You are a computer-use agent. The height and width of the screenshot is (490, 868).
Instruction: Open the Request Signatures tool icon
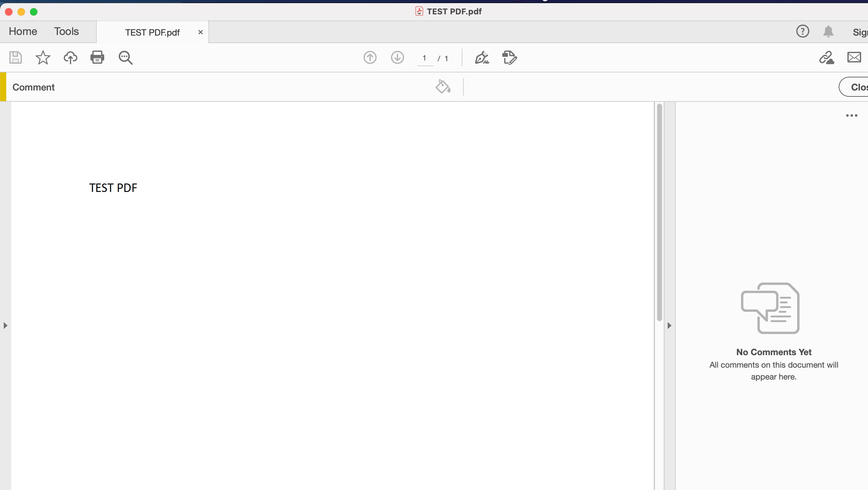[509, 58]
